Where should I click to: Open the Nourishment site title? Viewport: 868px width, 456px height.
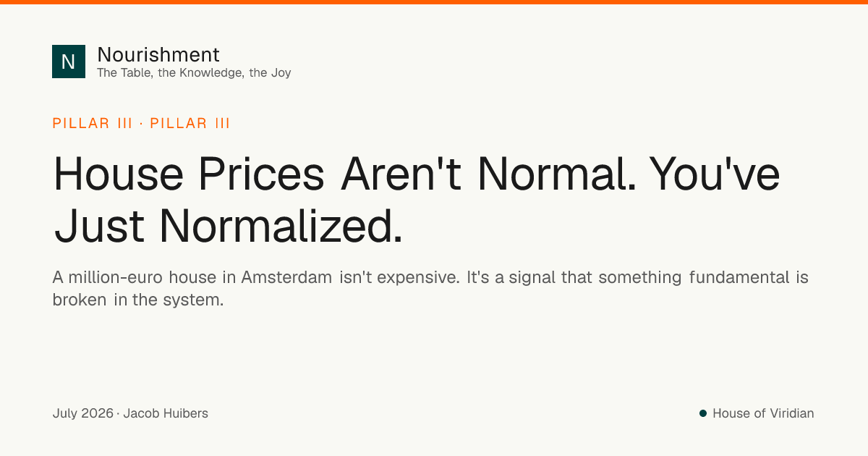(158, 54)
